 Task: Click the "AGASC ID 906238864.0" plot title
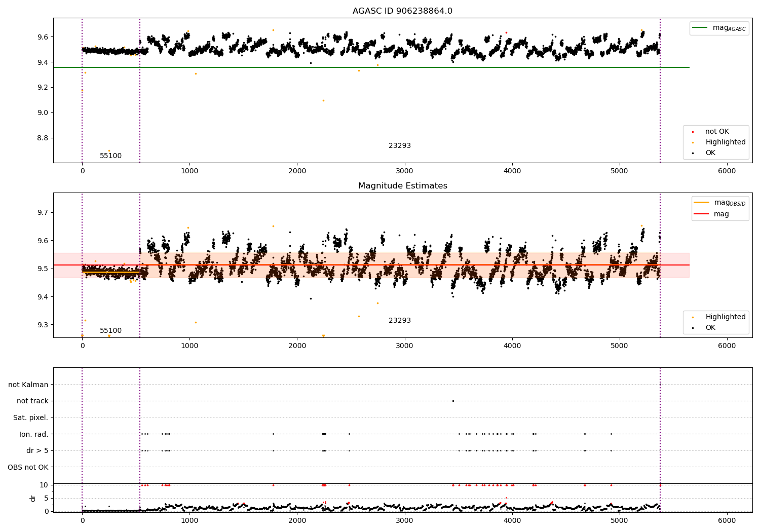click(x=402, y=11)
